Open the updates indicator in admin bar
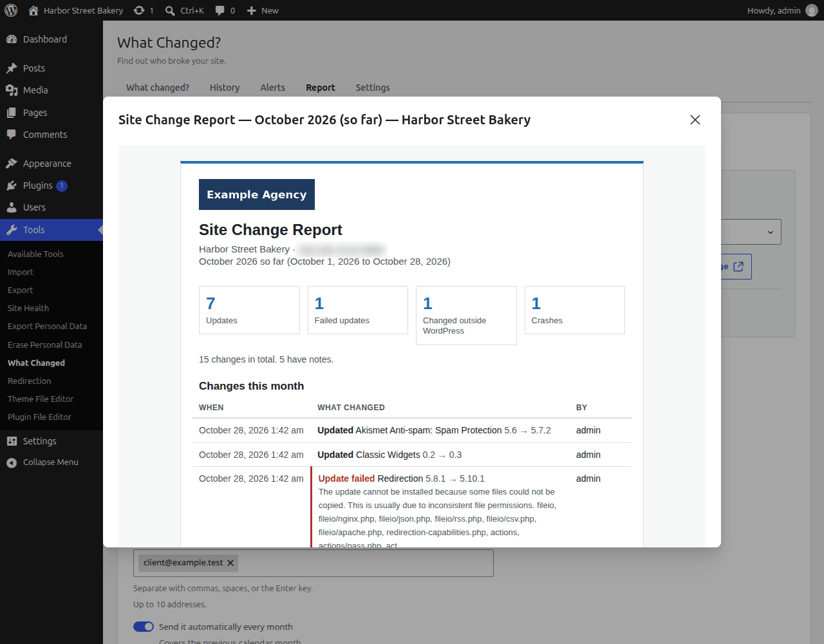The width and height of the screenshot is (824, 644). 143,10
